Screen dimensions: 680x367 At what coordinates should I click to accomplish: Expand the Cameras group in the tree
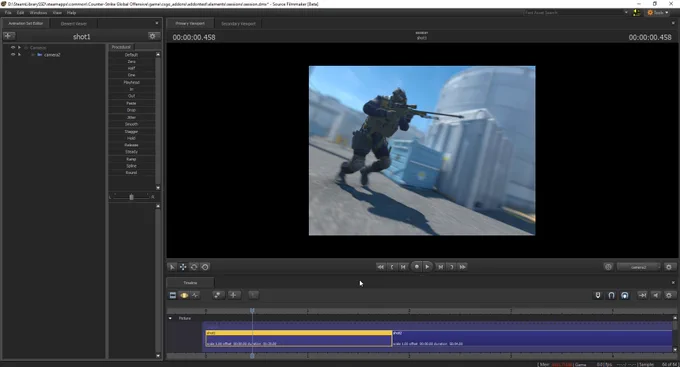pyautogui.click(x=19, y=47)
